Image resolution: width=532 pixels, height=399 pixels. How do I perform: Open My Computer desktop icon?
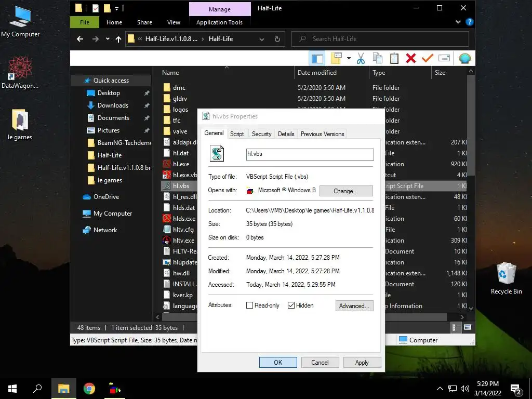20,21
